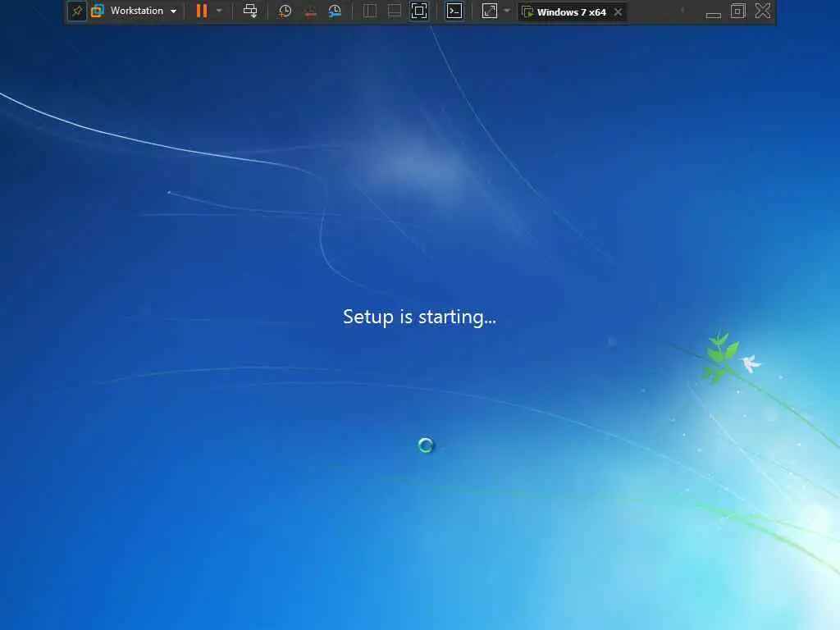Revert VM to previous snapshot
This screenshot has height=630, width=840.
pyautogui.click(x=310, y=11)
